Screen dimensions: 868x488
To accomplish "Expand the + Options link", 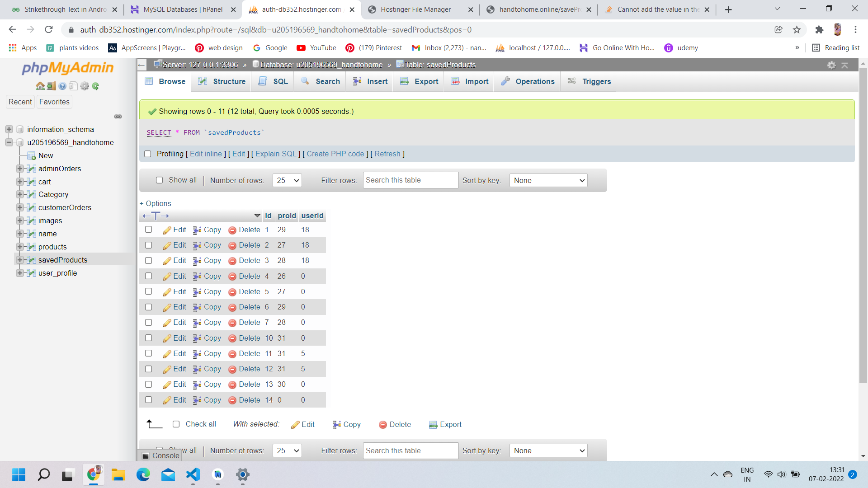I will pyautogui.click(x=156, y=203).
